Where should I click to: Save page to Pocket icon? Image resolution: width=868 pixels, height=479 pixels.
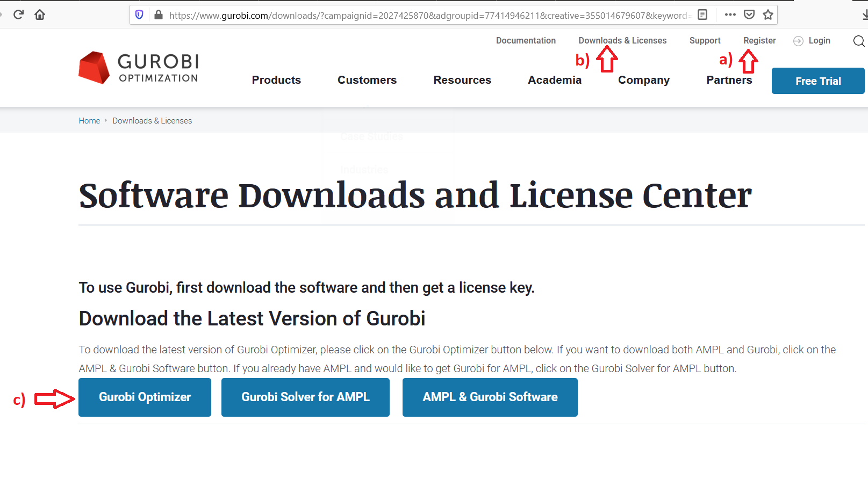749,15
